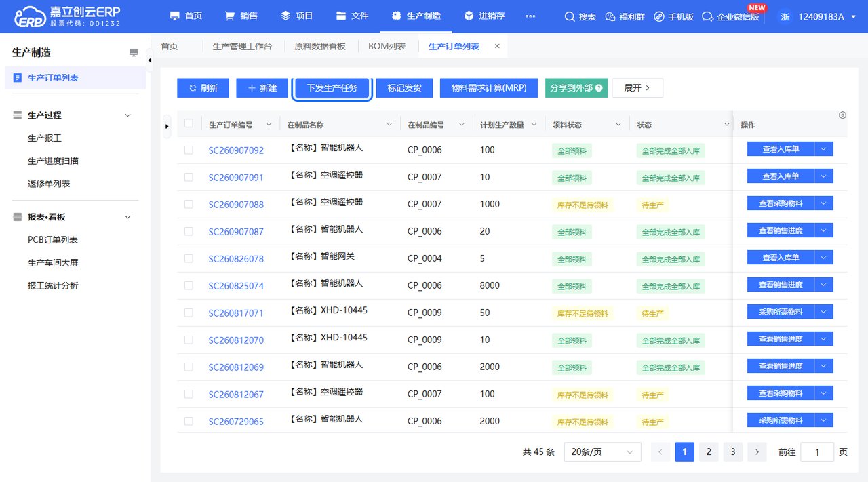This screenshot has height=482, width=868.
Task: Click 查看采购物料 for row SC260907088
Action: (781, 203)
